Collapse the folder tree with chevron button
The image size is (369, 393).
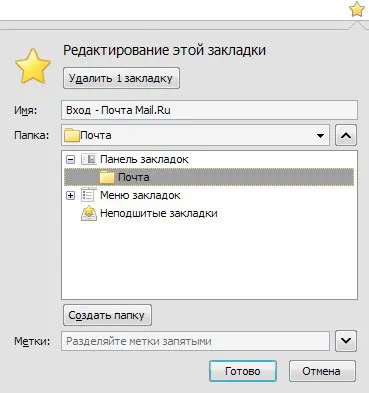tap(346, 135)
